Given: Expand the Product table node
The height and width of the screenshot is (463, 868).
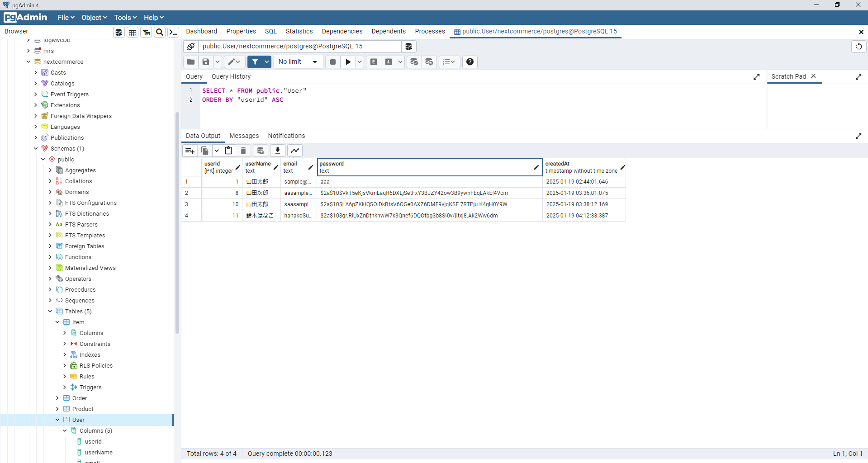Looking at the screenshot, I should click(57, 409).
